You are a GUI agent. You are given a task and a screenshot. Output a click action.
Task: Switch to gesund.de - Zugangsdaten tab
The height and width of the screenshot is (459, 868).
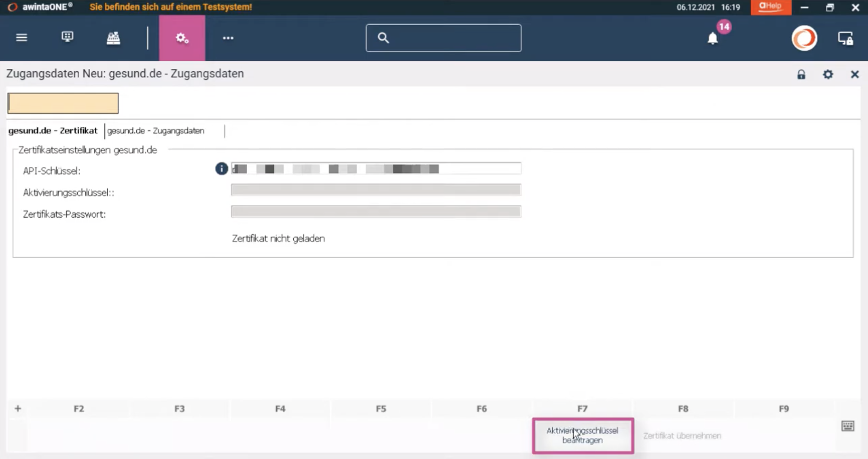156,131
